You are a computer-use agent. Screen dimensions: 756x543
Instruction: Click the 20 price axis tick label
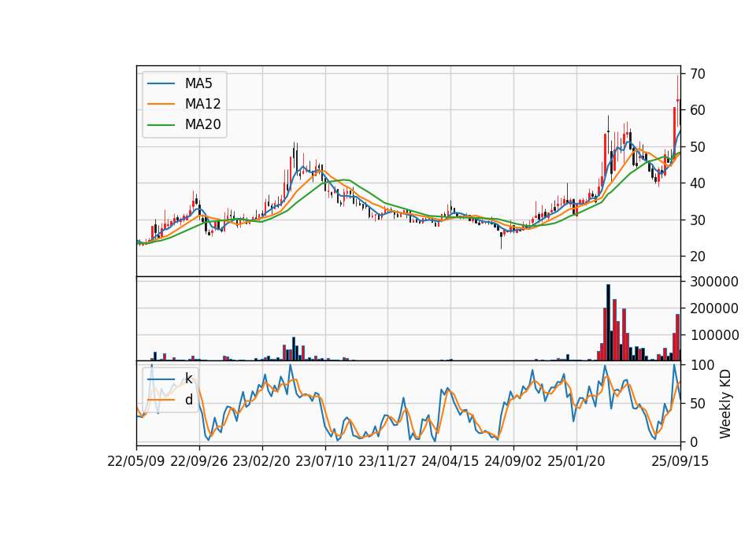(x=698, y=257)
